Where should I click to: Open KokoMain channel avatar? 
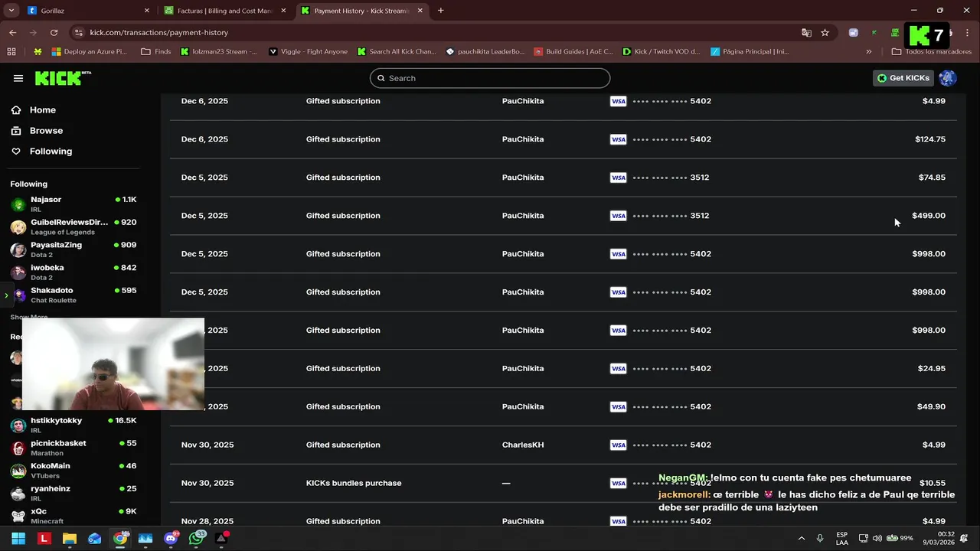pos(18,471)
